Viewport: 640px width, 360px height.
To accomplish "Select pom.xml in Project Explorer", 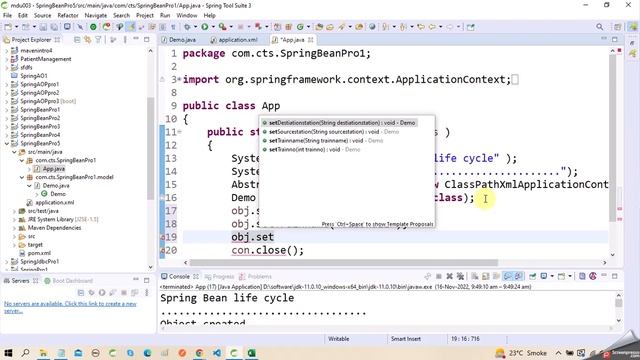I will pyautogui.click(x=39, y=253).
